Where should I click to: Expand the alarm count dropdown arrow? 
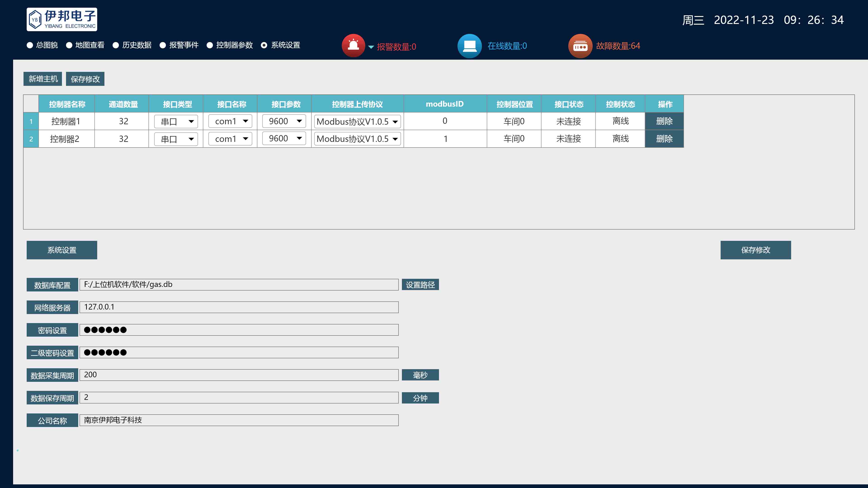tap(371, 47)
